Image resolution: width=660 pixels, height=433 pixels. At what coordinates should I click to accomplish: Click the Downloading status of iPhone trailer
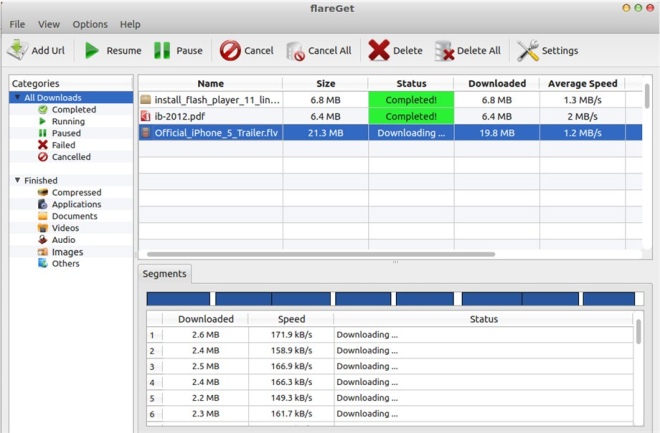(411, 133)
